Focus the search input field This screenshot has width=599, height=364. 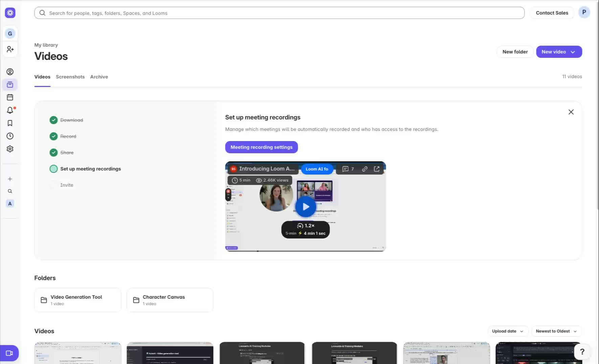280,13
